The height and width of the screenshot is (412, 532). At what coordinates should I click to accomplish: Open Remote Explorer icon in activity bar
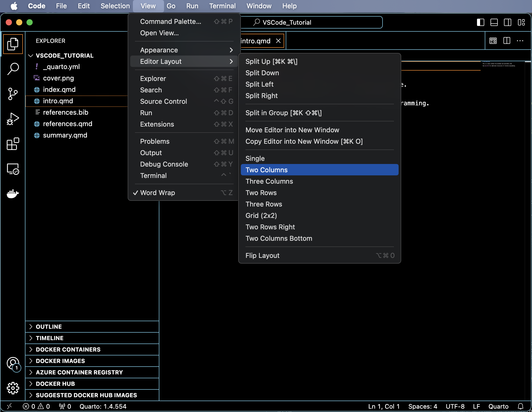coord(13,169)
